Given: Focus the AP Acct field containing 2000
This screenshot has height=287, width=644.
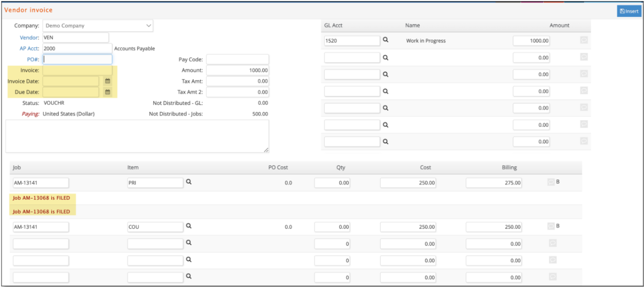Looking at the screenshot, I should click(x=77, y=48).
